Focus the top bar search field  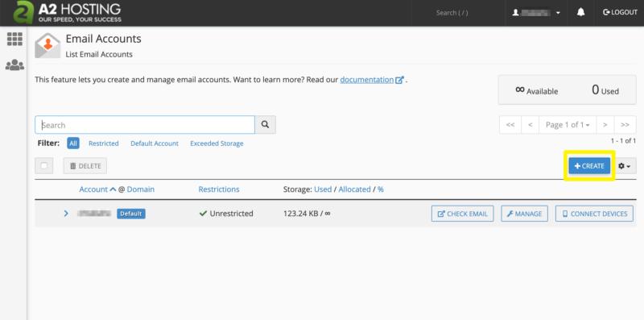pos(452,13)
